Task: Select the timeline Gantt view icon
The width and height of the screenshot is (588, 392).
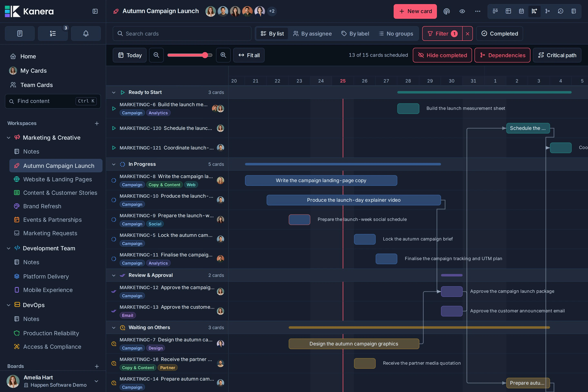Action: tap(534, 11)
